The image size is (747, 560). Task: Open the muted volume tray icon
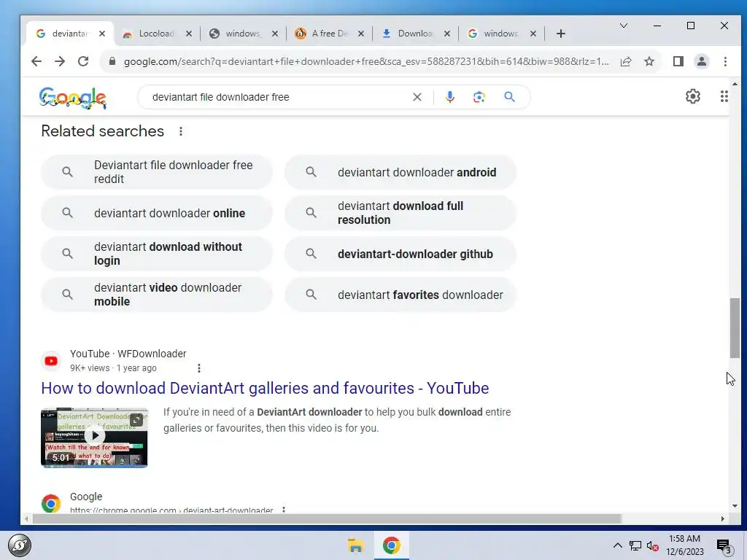point(653,545)
